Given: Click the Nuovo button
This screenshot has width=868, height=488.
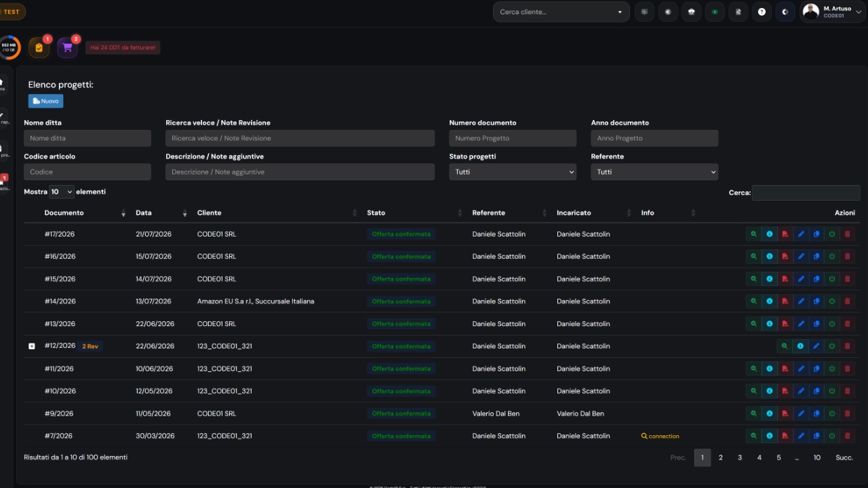Looking at the screenshot, I should pos(45,101).
